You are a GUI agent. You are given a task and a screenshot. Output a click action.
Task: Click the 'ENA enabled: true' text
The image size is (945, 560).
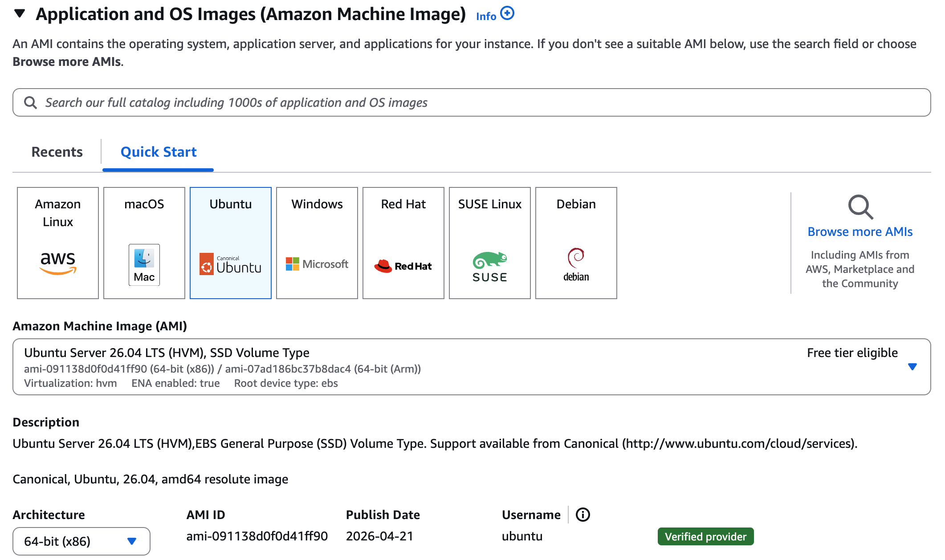click(175, 383)
